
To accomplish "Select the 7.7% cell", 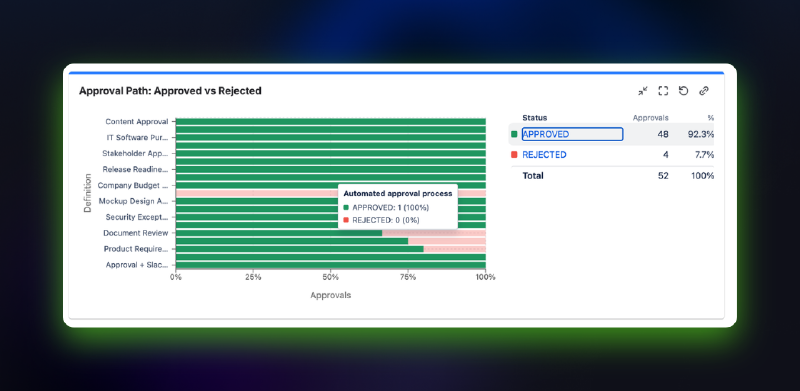I will point(704,155).
